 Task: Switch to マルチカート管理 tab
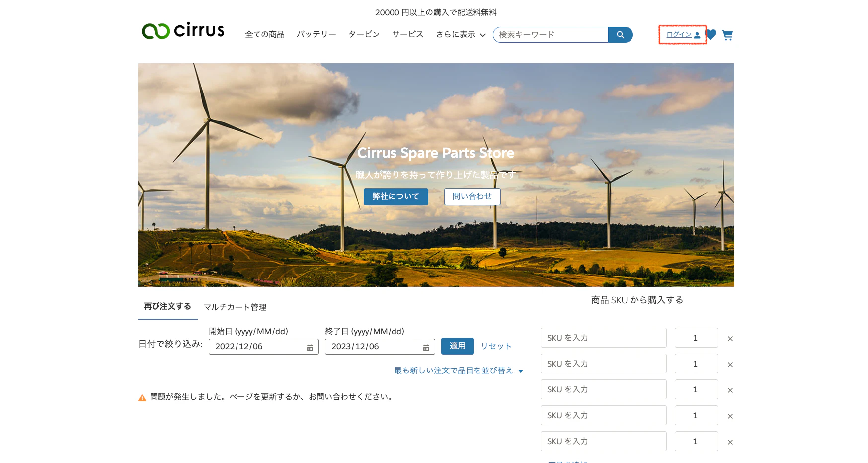(235, 307)
